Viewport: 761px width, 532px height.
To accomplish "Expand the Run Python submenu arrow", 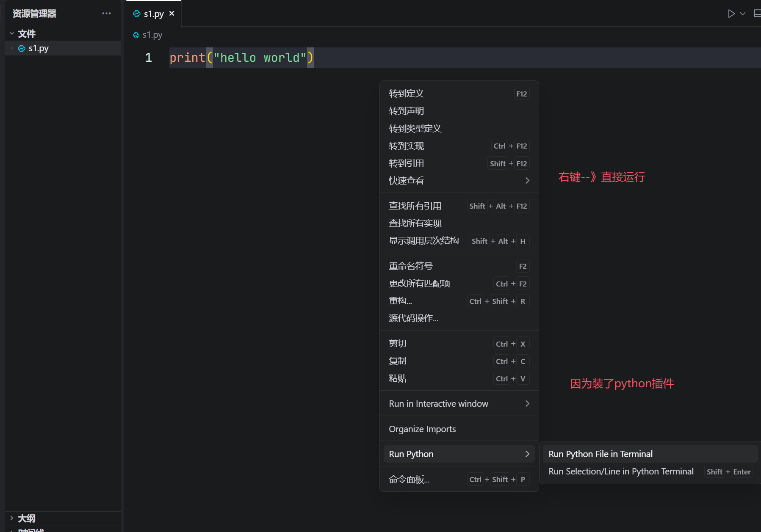I will tap(527, 454).
